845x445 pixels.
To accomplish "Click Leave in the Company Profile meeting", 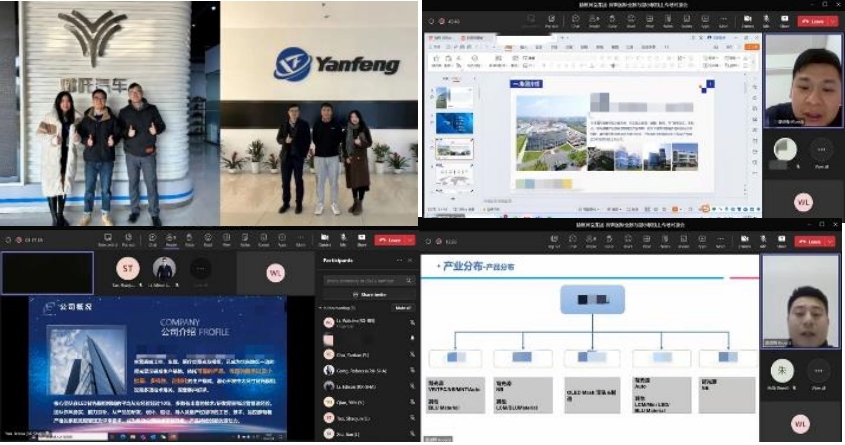I will tap(390, 240).
